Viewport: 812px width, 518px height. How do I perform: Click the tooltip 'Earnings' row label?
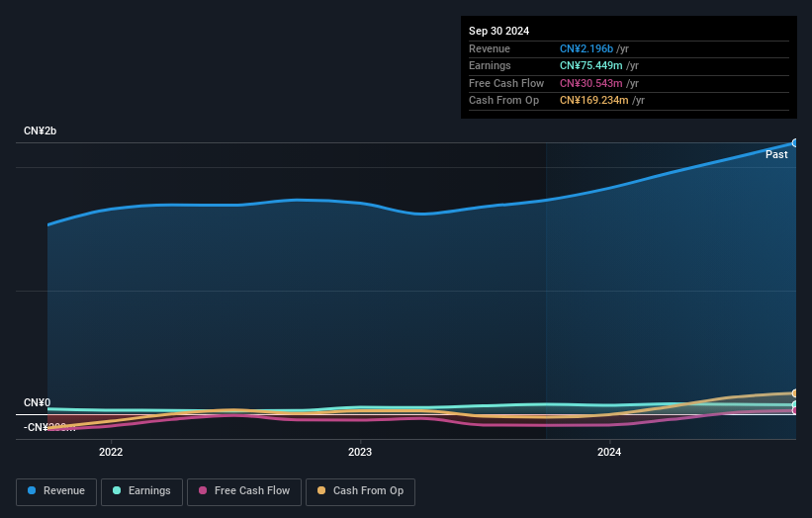(x=490, y=65)
